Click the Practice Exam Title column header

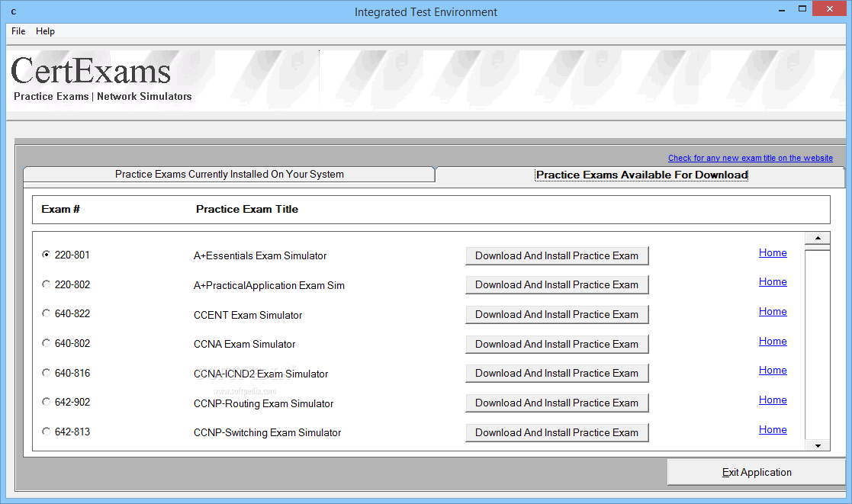247,209
